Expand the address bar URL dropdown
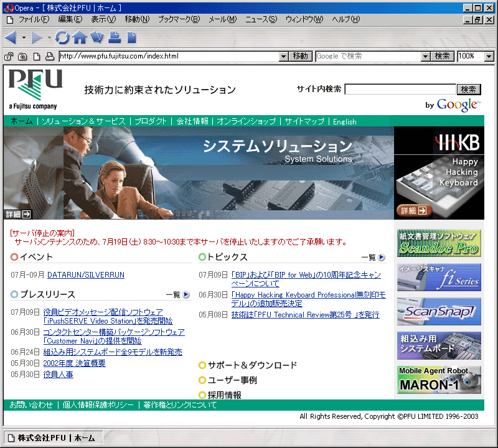The height and width of the screenshot is (448, 498). click(x=283, y=57)
